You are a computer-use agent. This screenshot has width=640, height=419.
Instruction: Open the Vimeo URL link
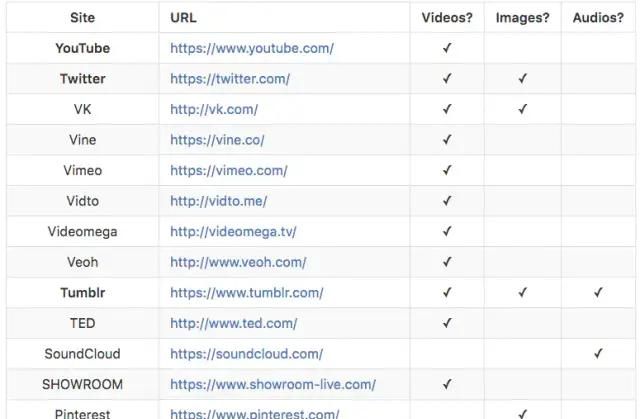coord(228,171)
